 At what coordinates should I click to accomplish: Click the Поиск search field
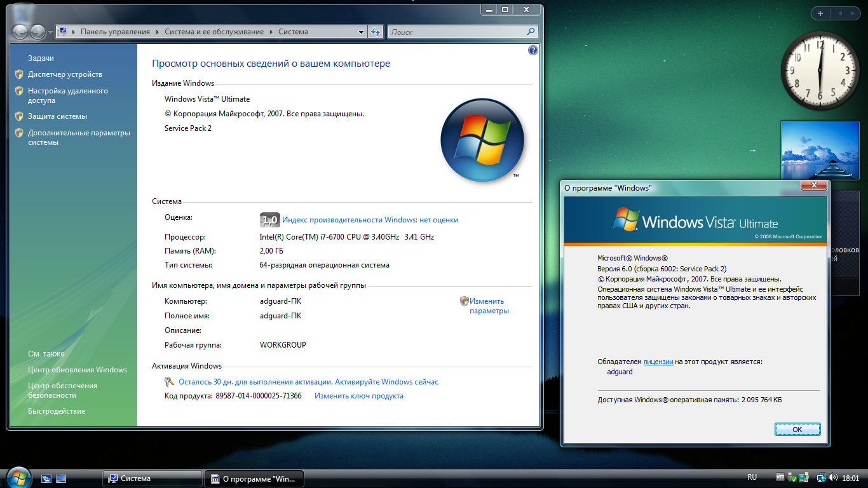pos(463,32)
